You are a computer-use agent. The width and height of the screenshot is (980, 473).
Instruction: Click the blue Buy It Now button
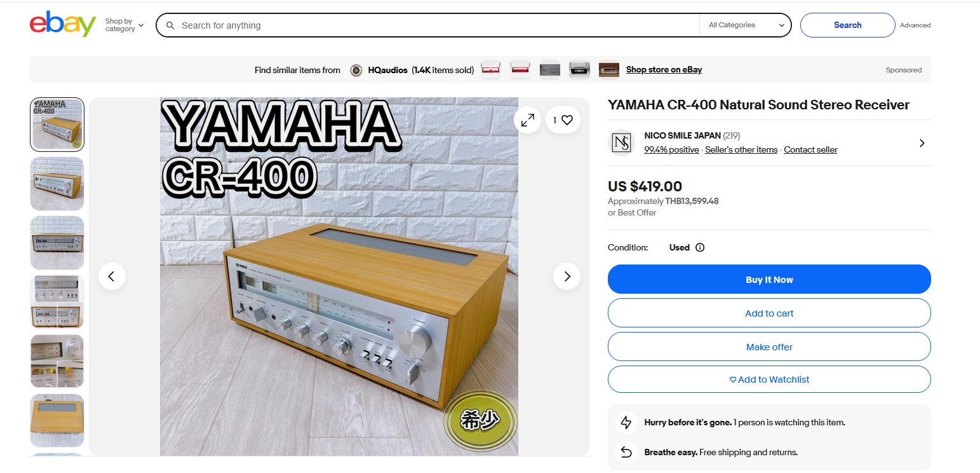[x=769, y=279]
